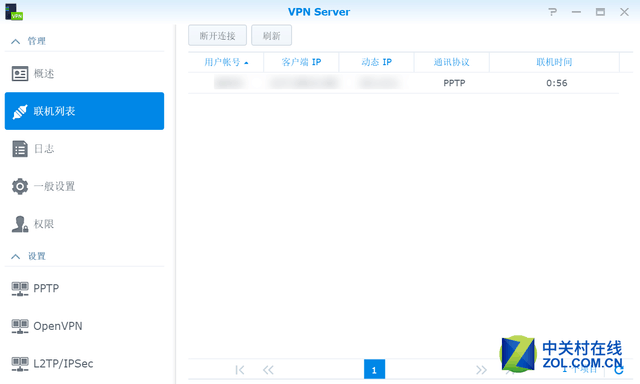The height and width of the screenshot is (384, 640).
Task: Sort by 动态 IP column header
Action: pos(376,62)
